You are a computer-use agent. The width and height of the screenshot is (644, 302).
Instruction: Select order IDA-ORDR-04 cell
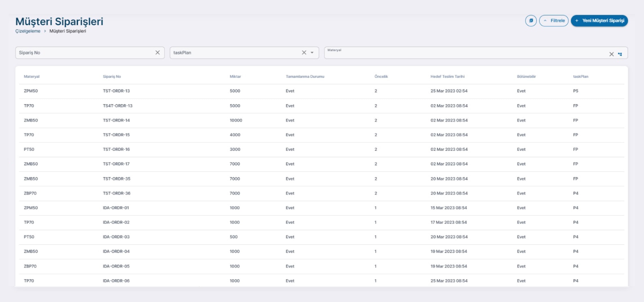tap(116, 251)
